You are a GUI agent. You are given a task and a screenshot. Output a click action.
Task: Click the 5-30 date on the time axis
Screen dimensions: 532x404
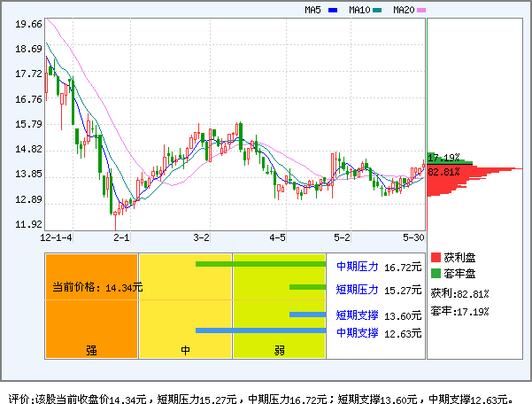pos(413,237)
